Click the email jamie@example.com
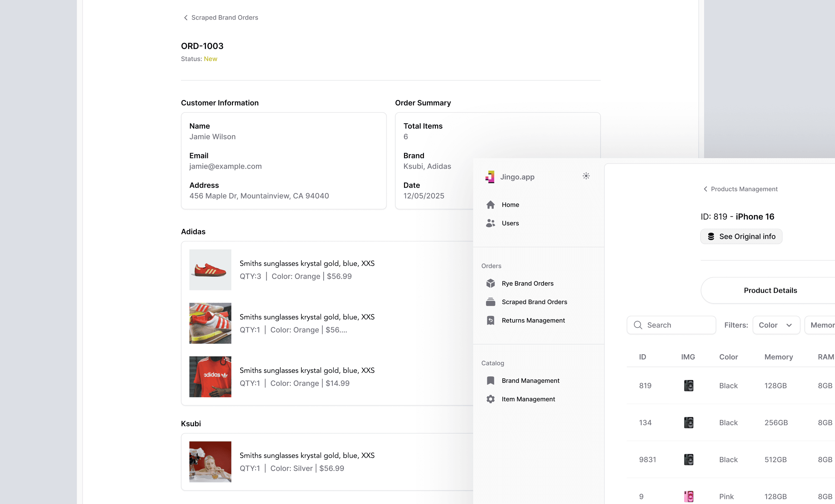The height and width of the screenshot is (504, 835). coord(225,166)
